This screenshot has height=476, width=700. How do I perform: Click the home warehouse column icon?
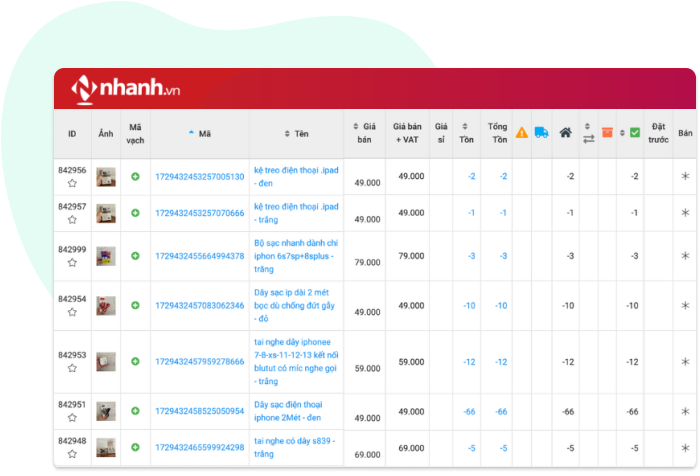tap(566, 132)
